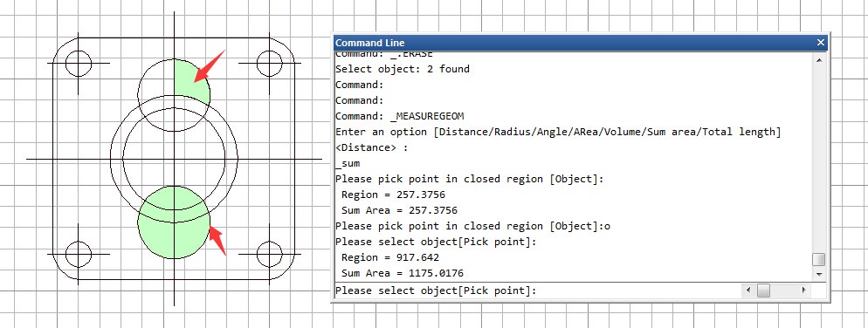Click the 'Enter an option' options line

pos(558,132)
